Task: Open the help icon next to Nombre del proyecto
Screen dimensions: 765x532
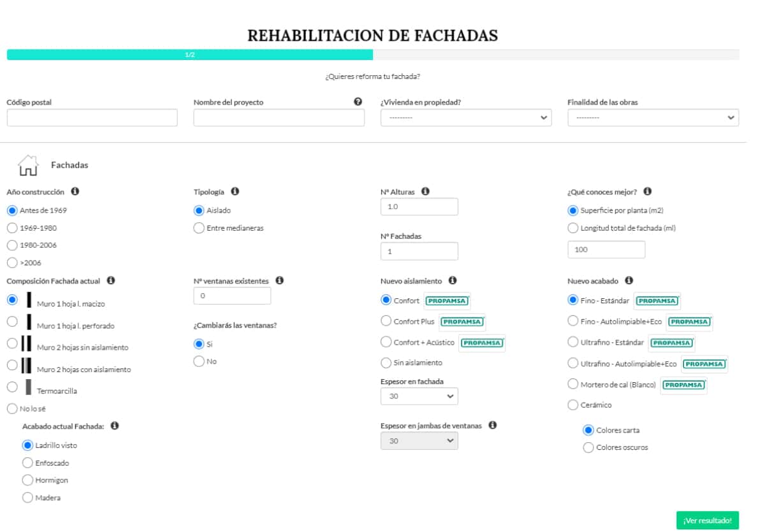Action: (358, 101)
